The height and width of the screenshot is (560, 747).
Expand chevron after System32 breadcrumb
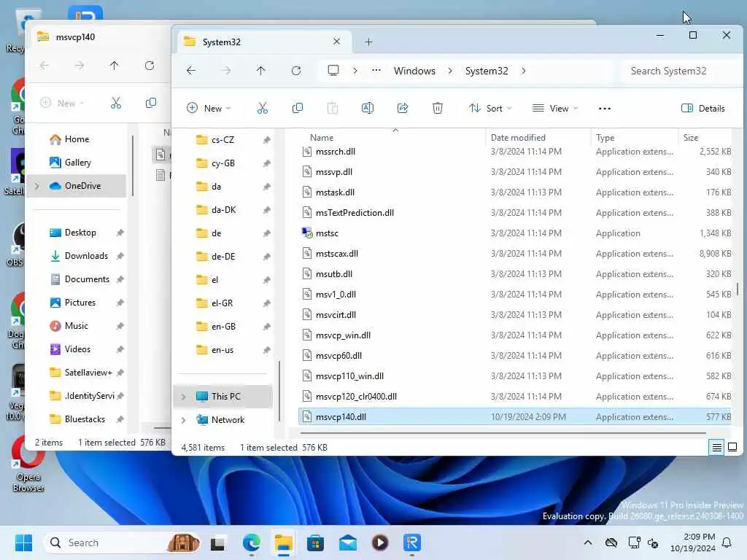524,71
